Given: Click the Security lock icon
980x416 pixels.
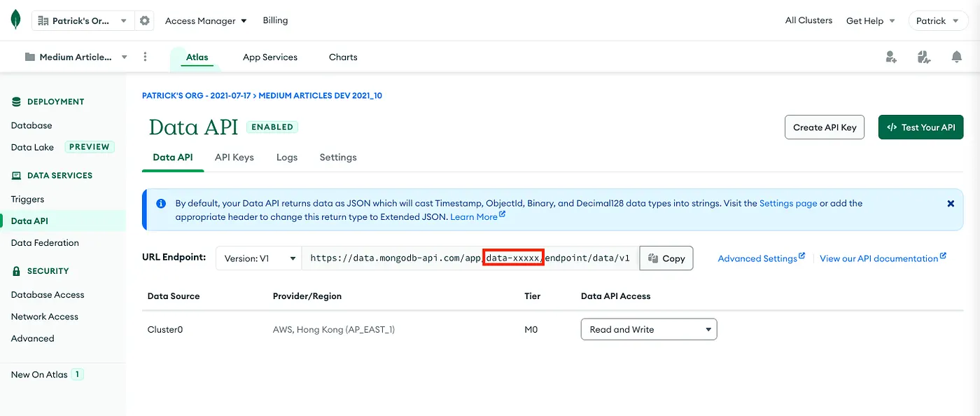Looking at the screenshot, I should pyautogui.click(x=16, y=271).
